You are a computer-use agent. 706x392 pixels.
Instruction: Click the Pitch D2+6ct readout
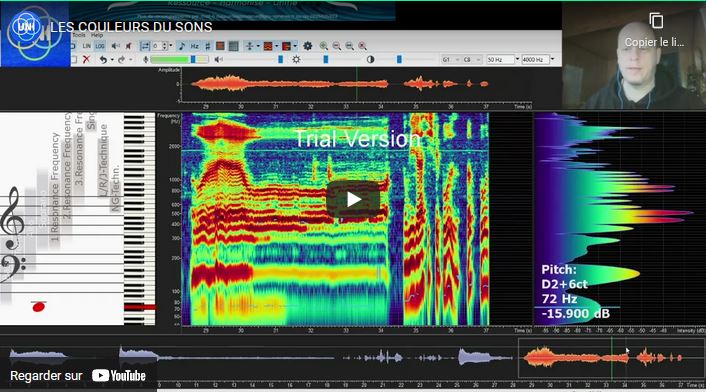tap(564, 277)
